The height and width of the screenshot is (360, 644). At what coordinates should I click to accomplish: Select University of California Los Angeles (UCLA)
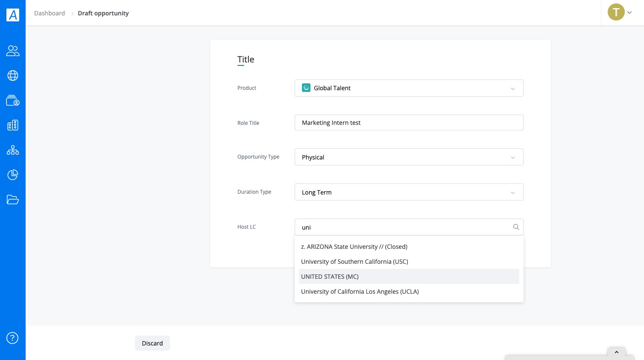pos(409,292)
